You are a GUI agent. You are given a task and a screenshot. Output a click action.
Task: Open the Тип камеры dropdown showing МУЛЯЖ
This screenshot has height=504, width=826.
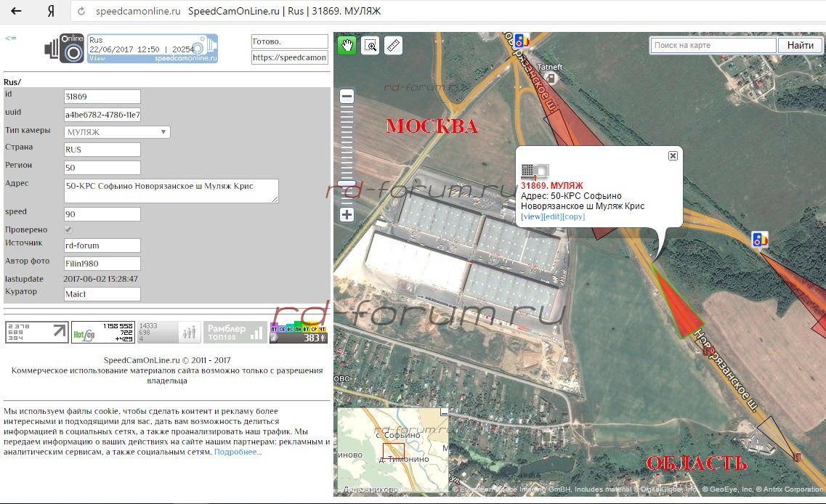point(117,131)
